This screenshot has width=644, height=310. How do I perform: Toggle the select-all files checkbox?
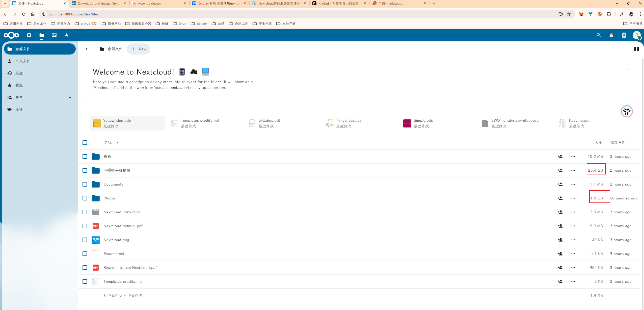(x=85, y=143)
